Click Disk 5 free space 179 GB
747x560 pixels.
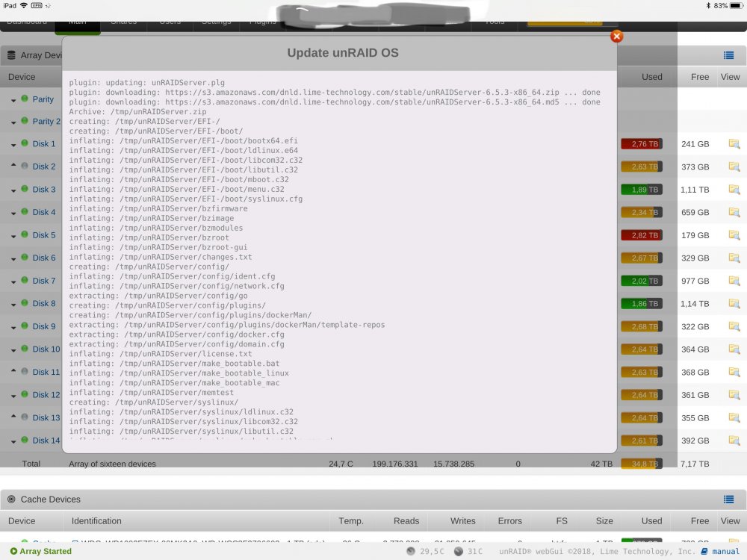(695, 235)
